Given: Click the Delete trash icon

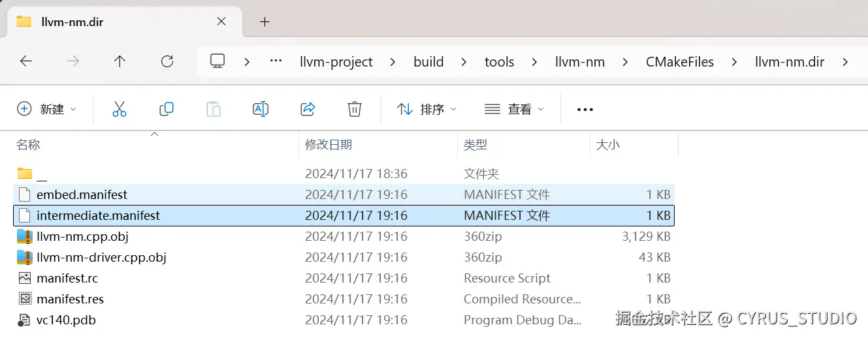Looking at the screenshot, I should [355, 109].
